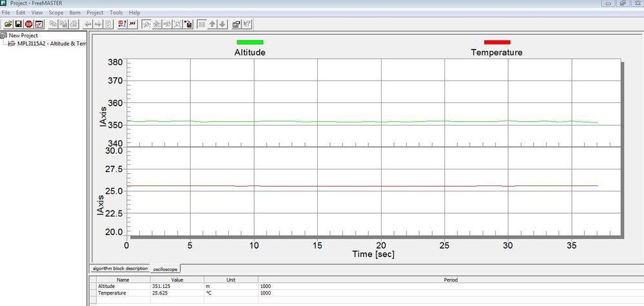This screenshot has width=644, height=306.
Task: Click the Temperature value 25.625
Action: (160, 293)
